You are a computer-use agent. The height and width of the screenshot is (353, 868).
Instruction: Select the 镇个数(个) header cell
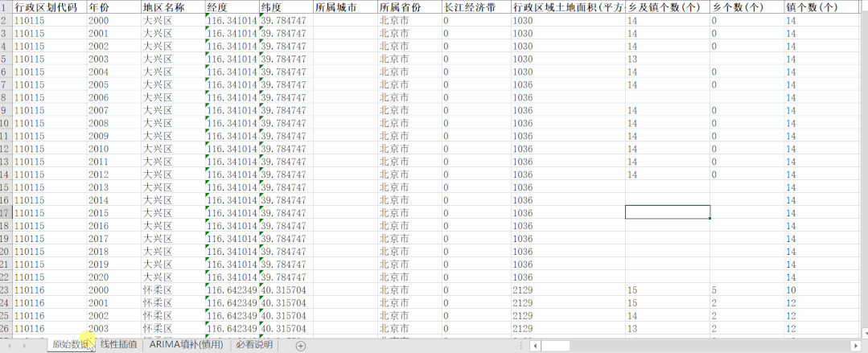pyautogui.click(x=823, y=7)
